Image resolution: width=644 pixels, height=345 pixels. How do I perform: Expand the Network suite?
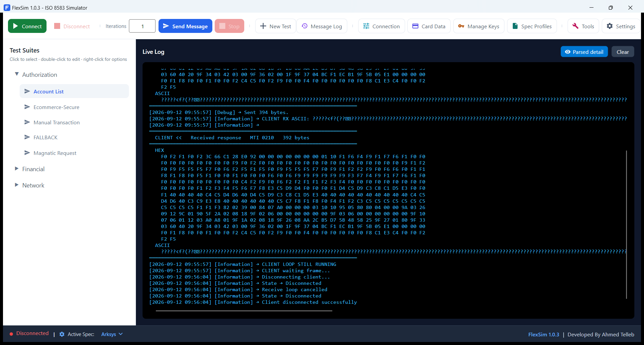click(17, 185)
